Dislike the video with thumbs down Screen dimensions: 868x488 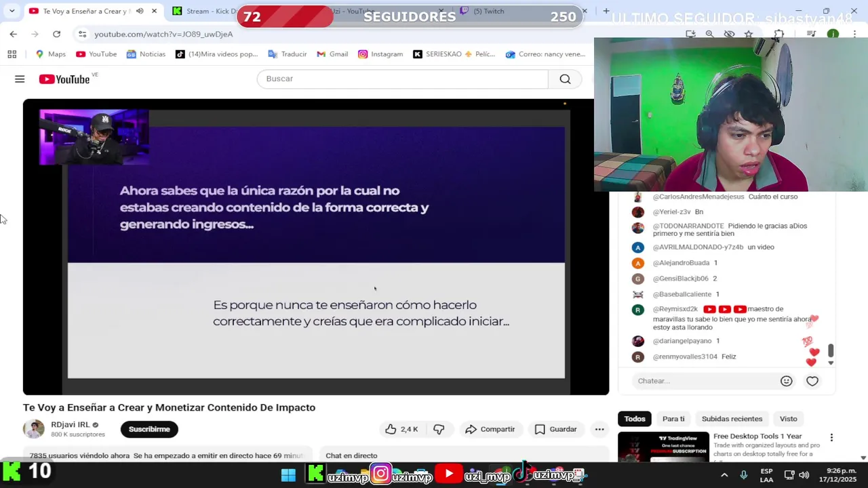[439, 429]
